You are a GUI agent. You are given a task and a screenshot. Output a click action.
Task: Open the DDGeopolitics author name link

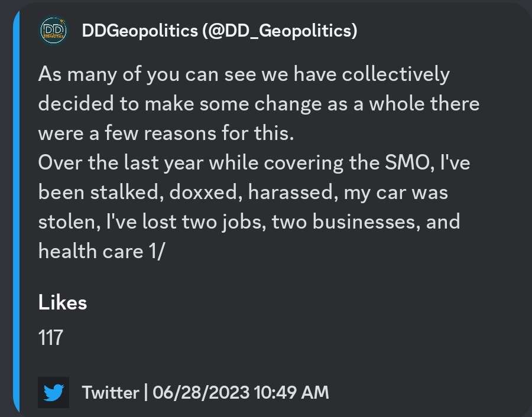140,31
